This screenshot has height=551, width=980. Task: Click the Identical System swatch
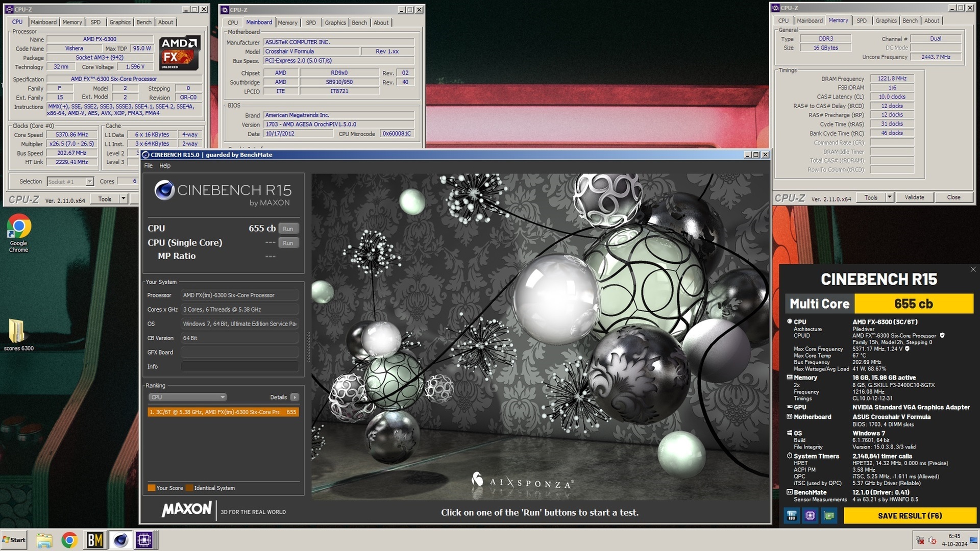pos(189,488)
